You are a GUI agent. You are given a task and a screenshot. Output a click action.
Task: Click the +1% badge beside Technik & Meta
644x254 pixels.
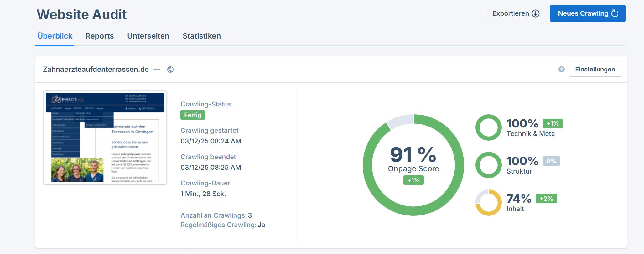click(x=553, y=123)
